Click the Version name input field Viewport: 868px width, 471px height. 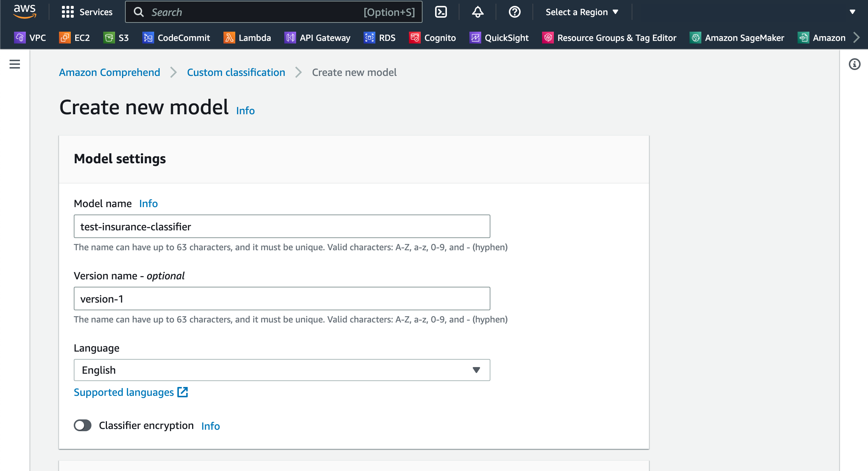click(x=282, y=299)
